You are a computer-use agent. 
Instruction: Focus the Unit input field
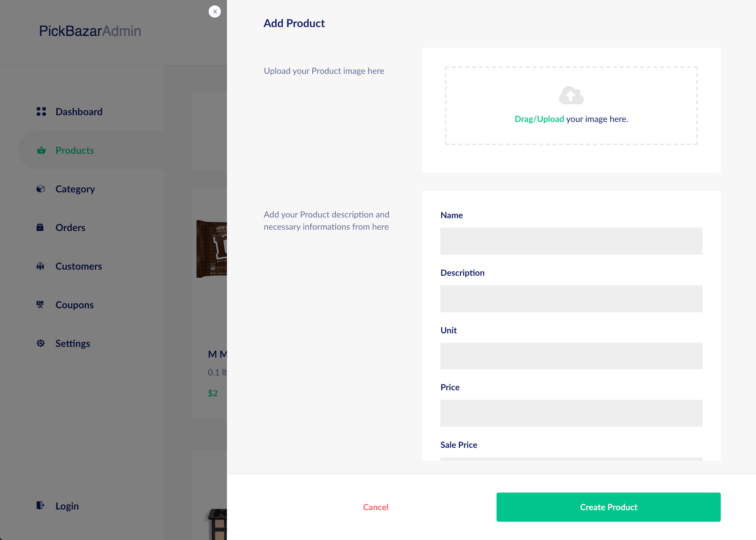[571, 356]
